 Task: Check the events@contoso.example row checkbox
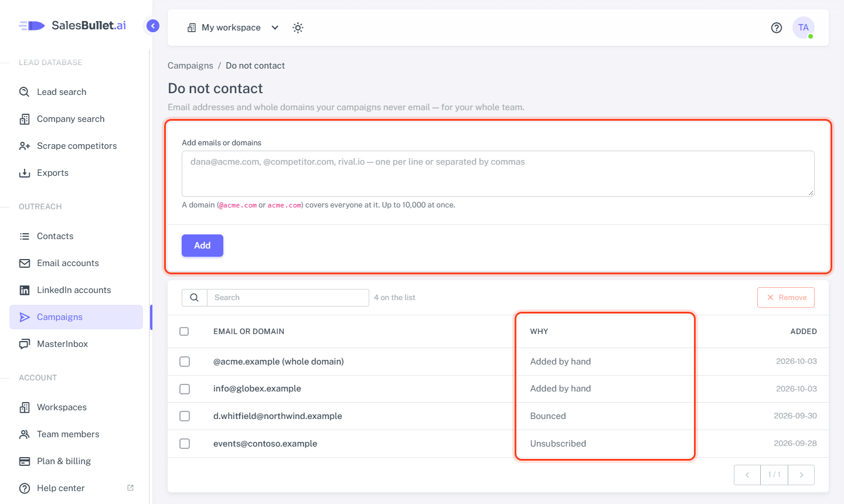tap(185, 444)
